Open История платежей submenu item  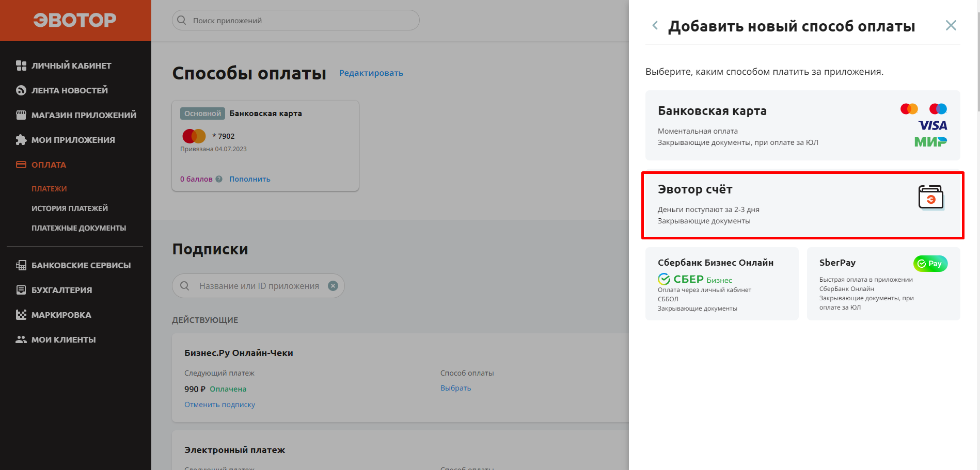[70, 208]
